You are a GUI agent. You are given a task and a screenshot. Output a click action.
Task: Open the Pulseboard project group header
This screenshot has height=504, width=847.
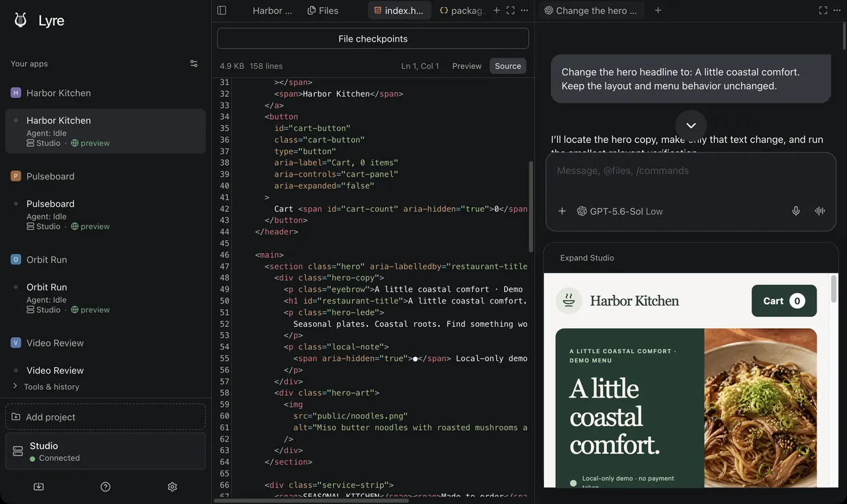point(42,177)
